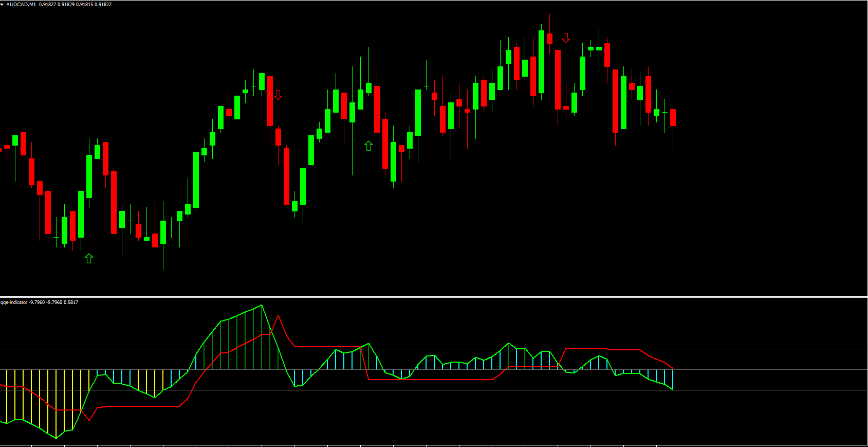
Task: Click the first red sell arrow signal
Action: coord(278,95)
